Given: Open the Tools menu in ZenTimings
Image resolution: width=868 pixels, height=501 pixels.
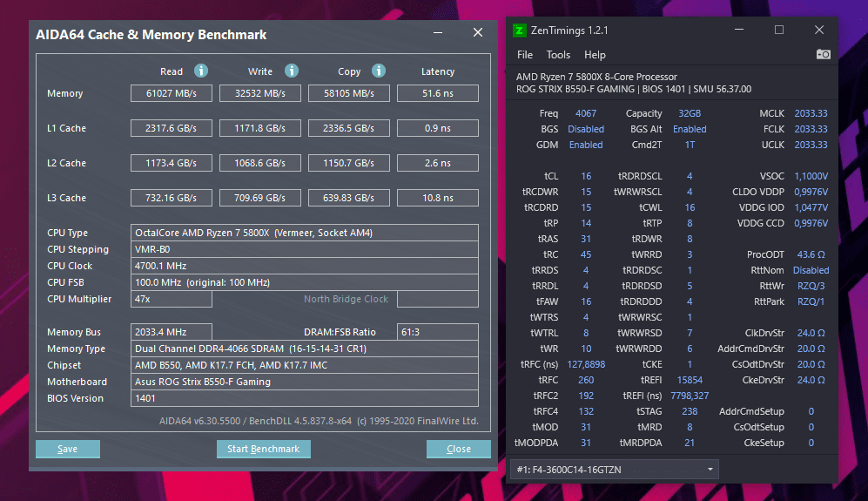Looking at the screenshot, I should click(558, 55).
